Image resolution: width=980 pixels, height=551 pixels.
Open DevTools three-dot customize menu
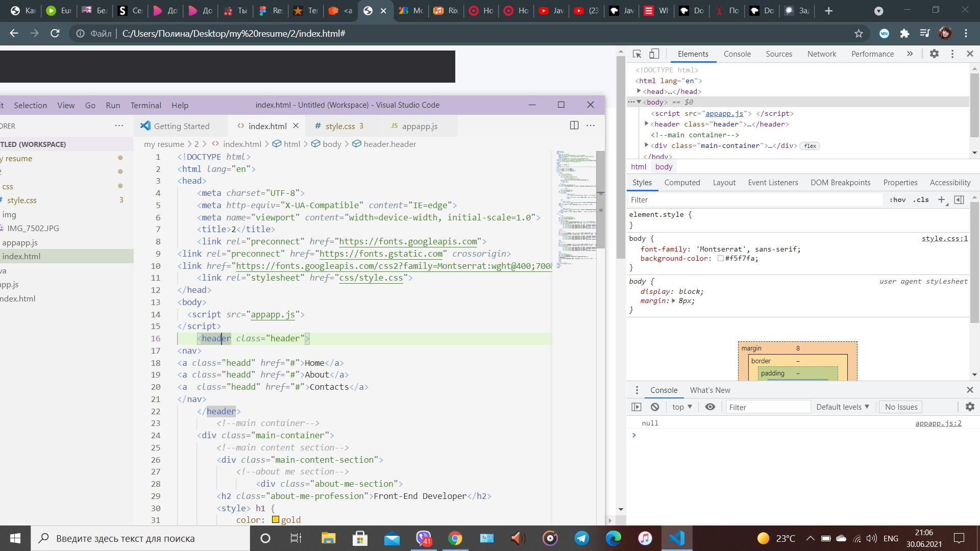952,54
